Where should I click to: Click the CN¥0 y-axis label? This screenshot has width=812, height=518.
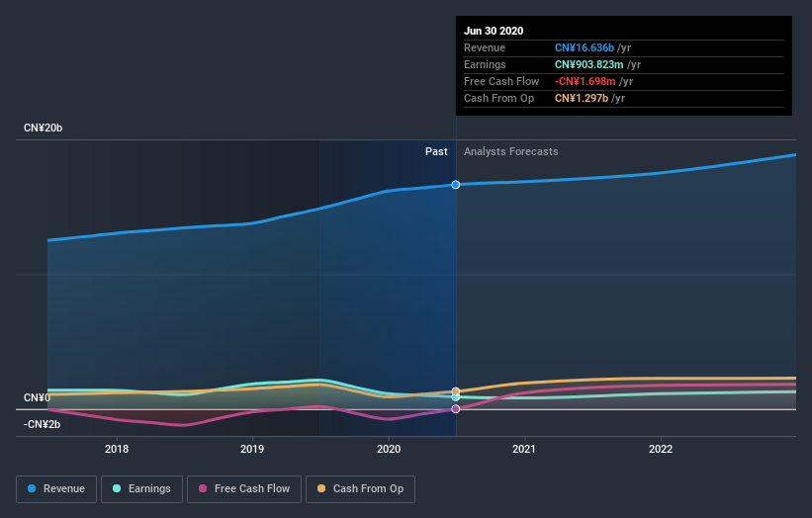coord(37,398)
